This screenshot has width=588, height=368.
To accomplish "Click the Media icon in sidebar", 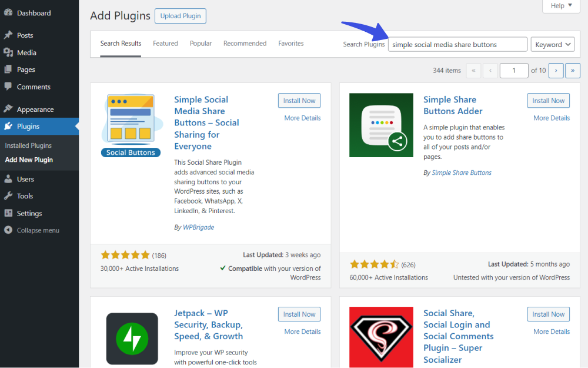I will point(8,52).
